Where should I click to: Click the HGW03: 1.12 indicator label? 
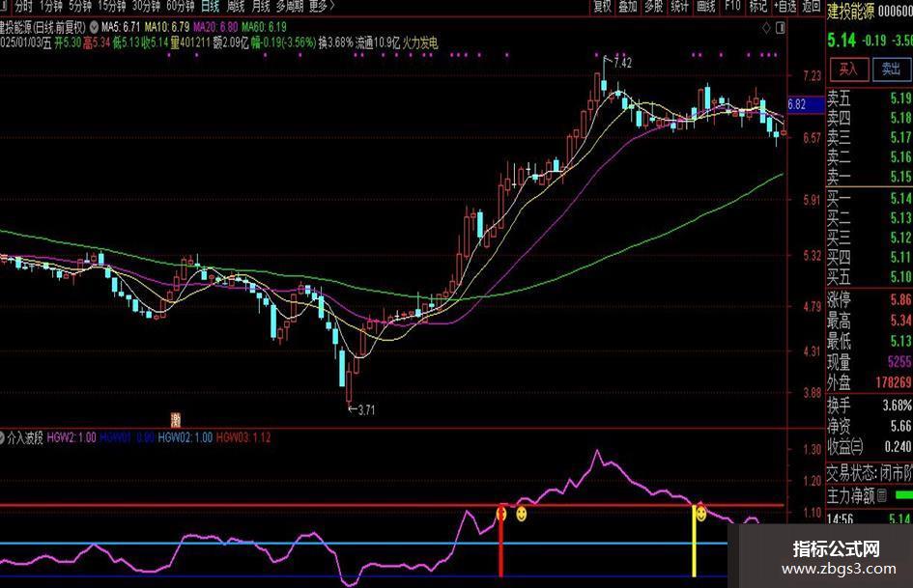[x=243, y=437]
